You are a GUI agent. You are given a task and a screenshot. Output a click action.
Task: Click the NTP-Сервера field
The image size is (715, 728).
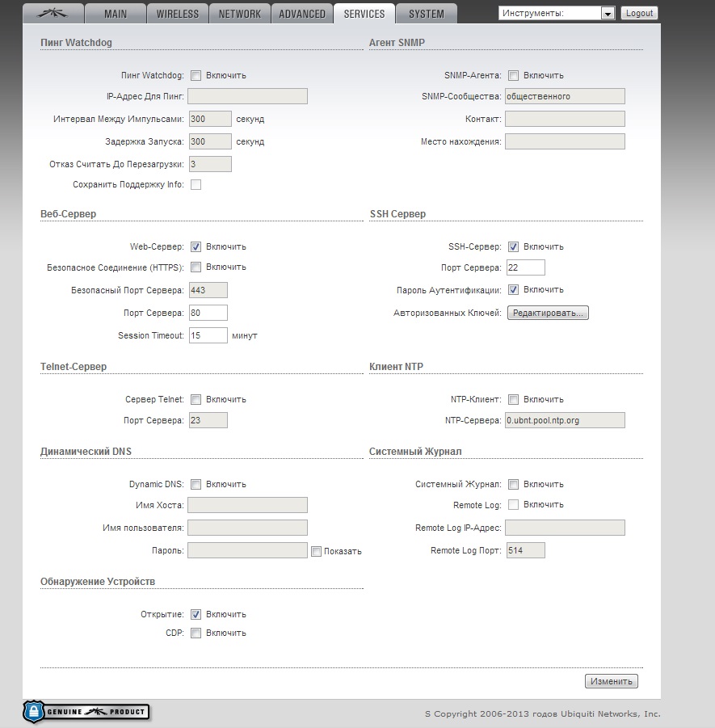tap(565, 420)
